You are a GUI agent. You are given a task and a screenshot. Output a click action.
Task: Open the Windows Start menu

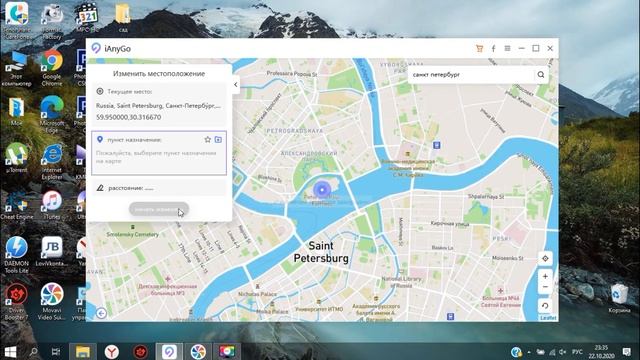point(10,351)
